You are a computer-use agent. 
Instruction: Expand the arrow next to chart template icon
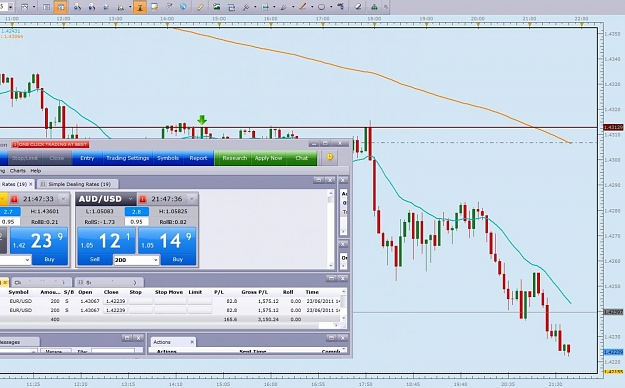34,7
